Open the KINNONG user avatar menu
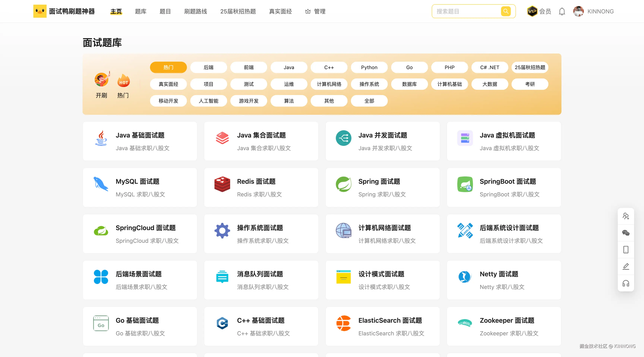The width and height of the screenshot is (644, 357). click(x=578, y=12)
